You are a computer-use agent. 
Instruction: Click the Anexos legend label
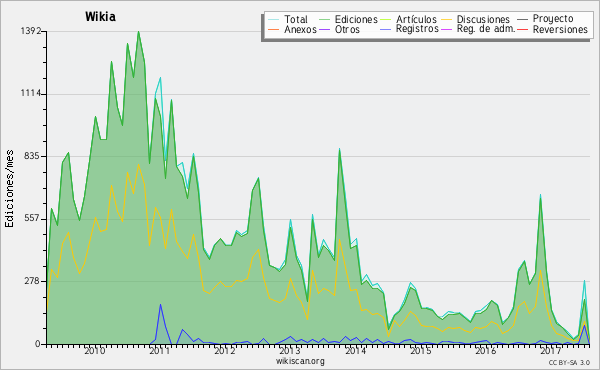300,29
